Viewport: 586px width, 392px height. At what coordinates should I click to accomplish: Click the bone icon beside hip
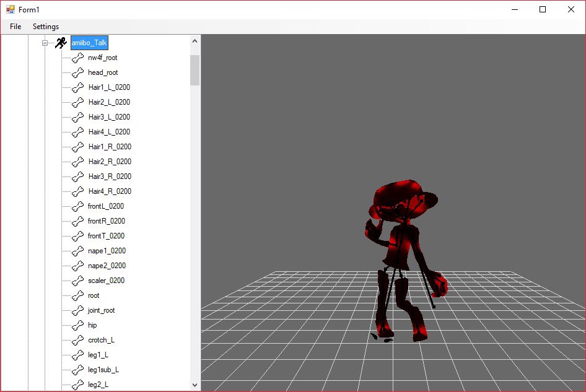(77, 326)
